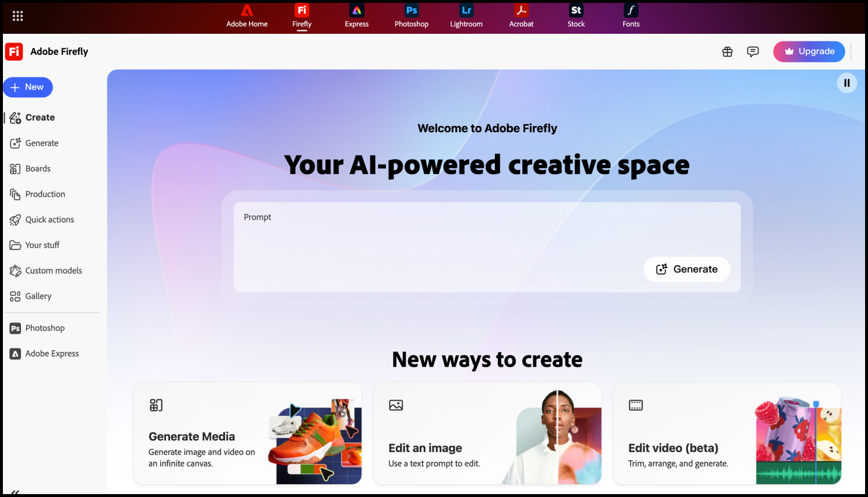The height and width of the screenshot is (497, 868).
Task: Open Photoshop from the top app bar
Action: tap(412, 16)
